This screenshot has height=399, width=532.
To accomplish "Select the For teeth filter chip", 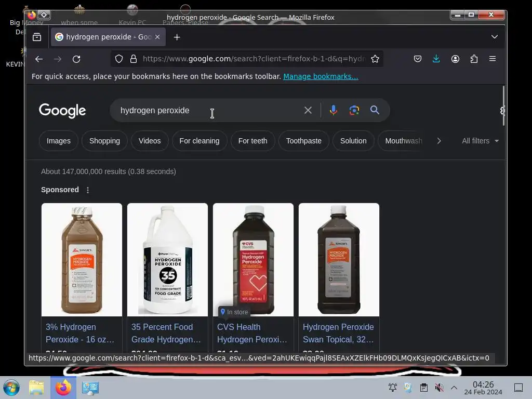I will click(253, 141).
